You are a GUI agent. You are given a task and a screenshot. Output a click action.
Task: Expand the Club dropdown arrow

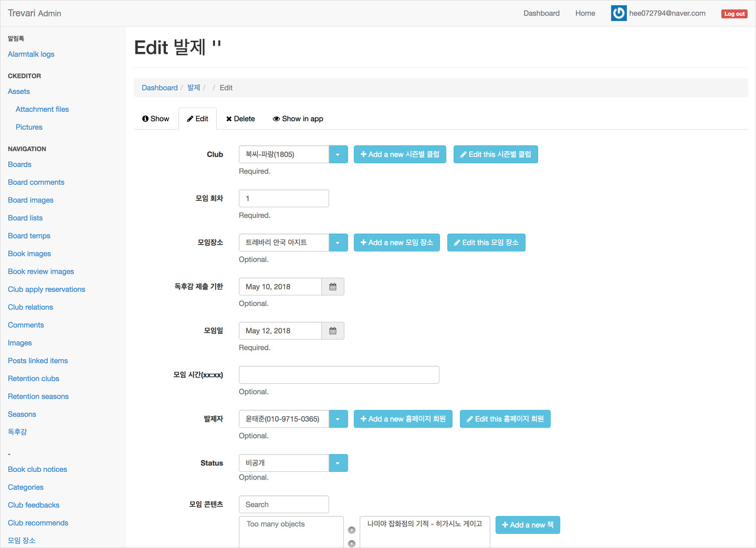pos(338,155)
